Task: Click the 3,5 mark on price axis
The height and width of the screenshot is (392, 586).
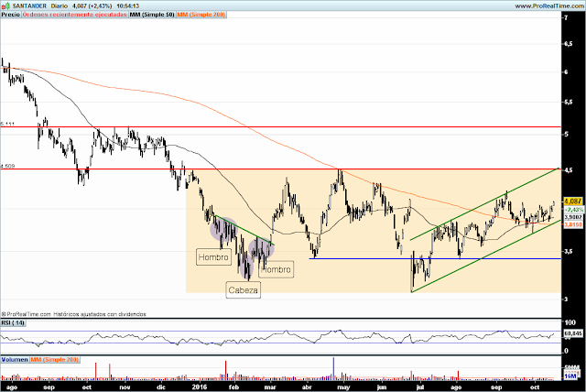Action: pyautogui.click(x=569, y=252)
